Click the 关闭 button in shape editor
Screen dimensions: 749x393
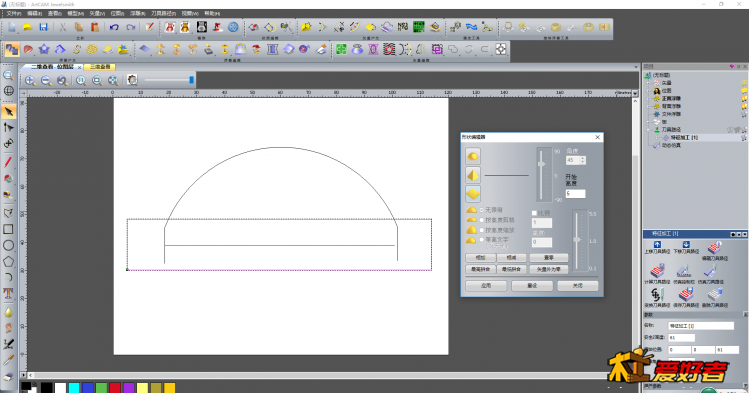click(x=578, y=286)
